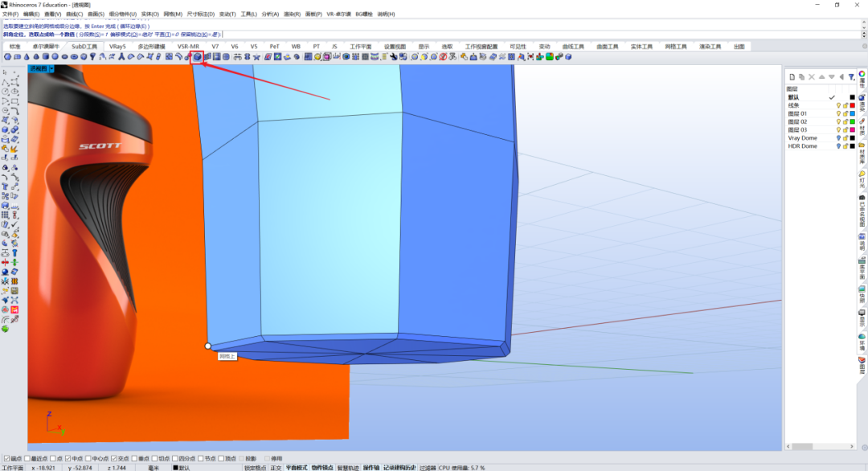This screenshot has width=868, height=471.
Task: Click the layer panel horizontal scrollbar
Action: pyautogui.click(x=821, y=446)
